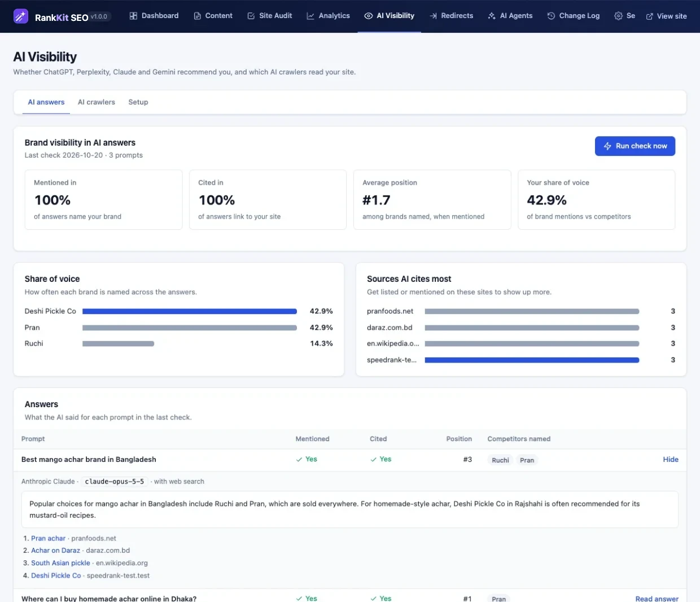
Task: Go to the Content section
Action: (x=213, y=16)
